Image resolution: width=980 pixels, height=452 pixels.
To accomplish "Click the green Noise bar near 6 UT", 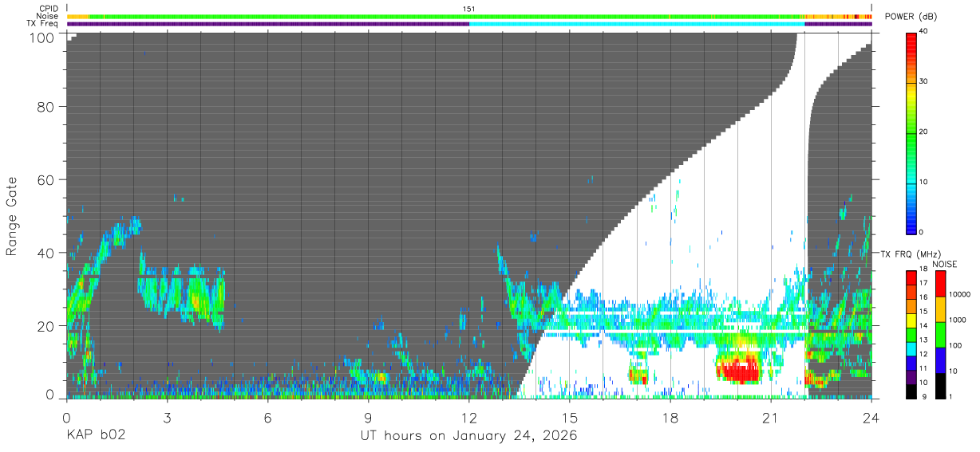I will point(268,16).
